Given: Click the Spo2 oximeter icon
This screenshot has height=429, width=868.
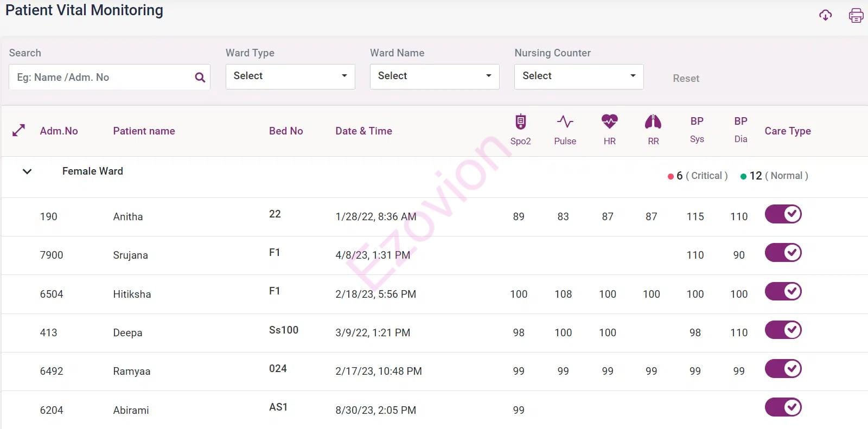Looking at the screenshot, I should click(520, 122).
